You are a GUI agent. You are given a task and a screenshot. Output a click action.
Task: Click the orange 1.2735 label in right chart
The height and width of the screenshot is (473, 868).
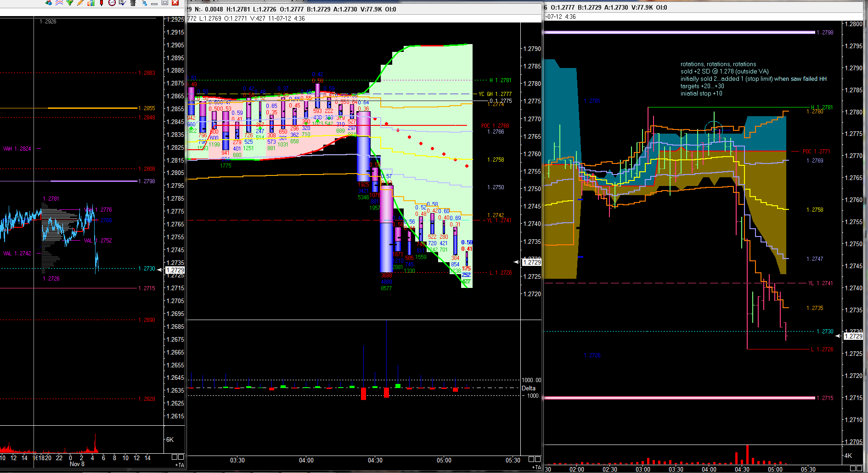click(815, 308)
